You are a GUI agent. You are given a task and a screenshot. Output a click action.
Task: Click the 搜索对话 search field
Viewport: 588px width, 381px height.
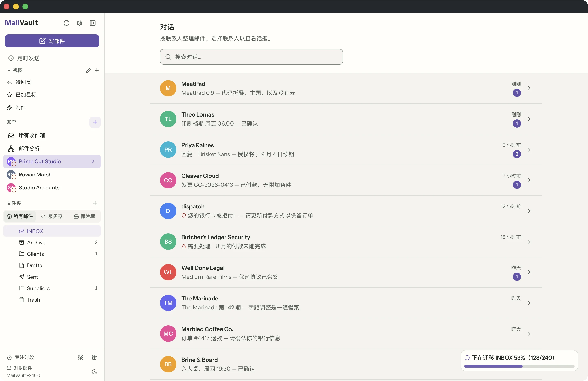tap(251, 57)
